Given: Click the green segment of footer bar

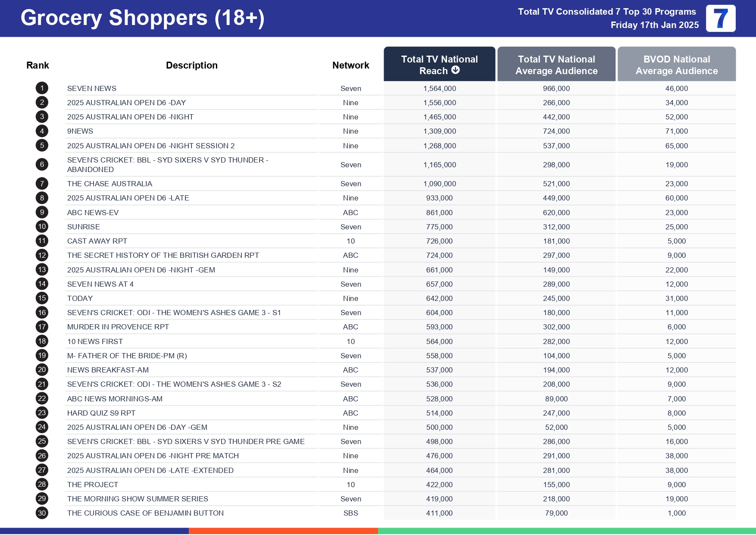Looking at the screenshot, I should [566, 531].
